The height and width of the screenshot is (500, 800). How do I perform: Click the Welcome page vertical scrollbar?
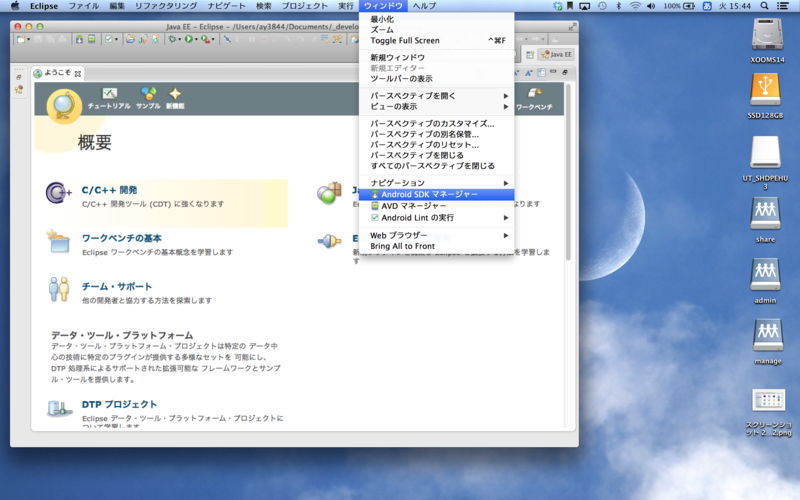[x=568, y=173]
